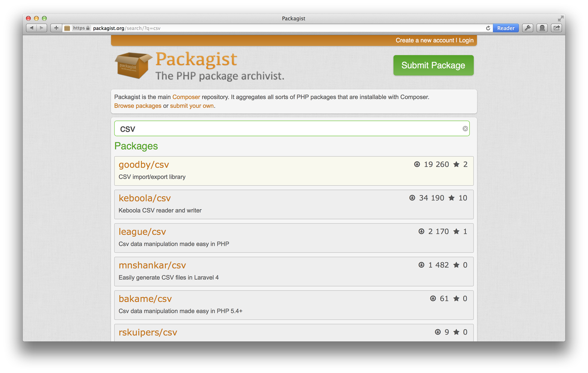Click the key icon for passwords
The width and height of the screenshot is (588, 373).
click(528, 28)
